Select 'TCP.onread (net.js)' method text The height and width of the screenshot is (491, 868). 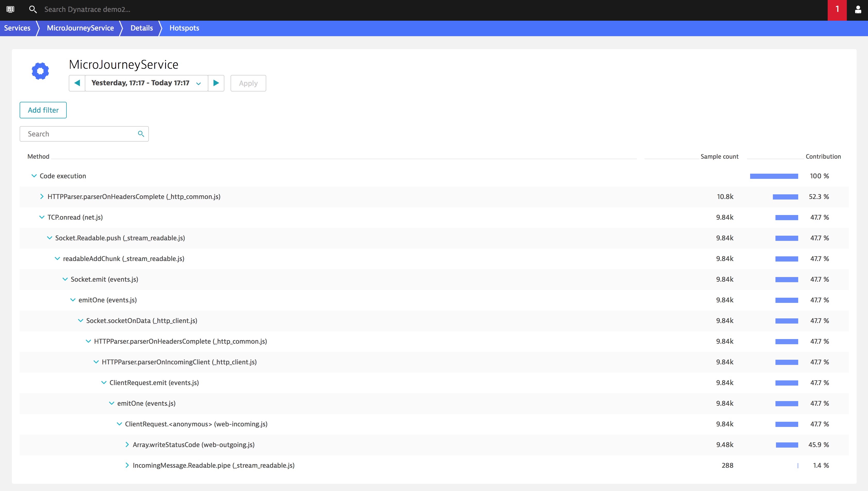pyautogui.click(x=75, y=217)
